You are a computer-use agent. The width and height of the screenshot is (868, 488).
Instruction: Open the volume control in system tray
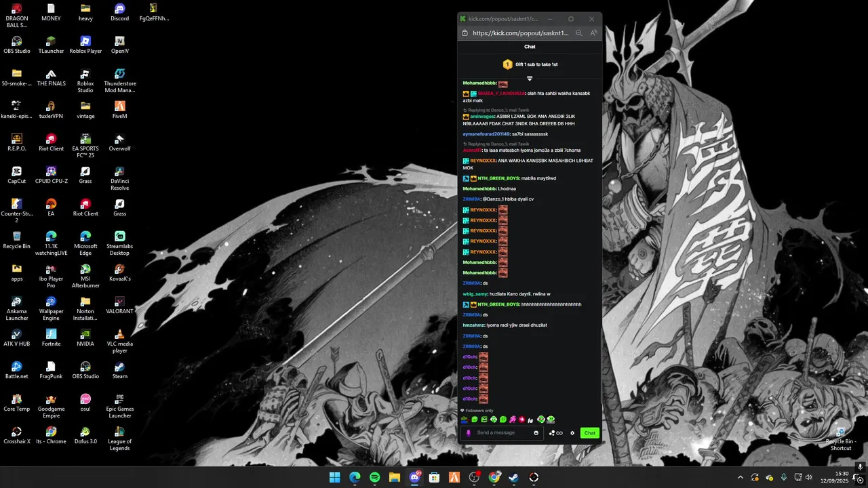(x=808, y=477)
